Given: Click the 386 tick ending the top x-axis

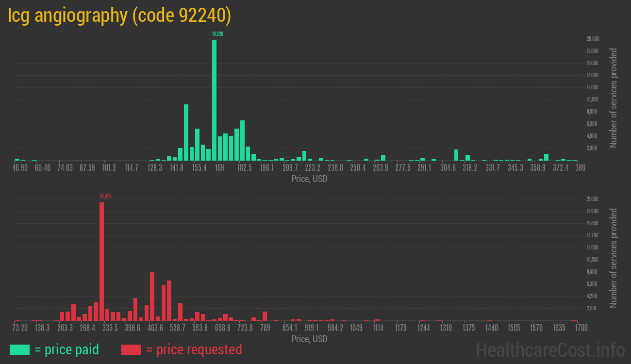Looking at the screenshot, I should click(580, 168).
